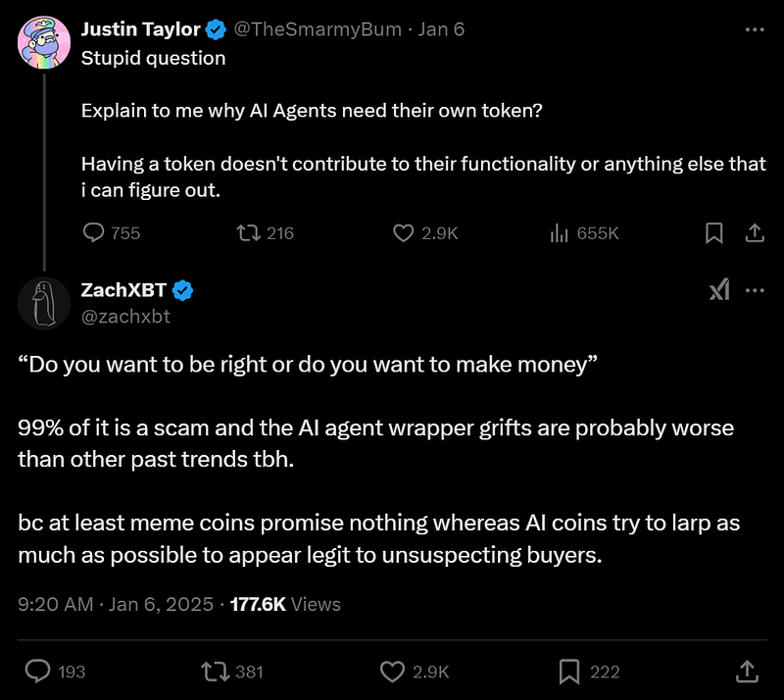Bookmark Justin Taylor's tweet
Screen dimensions: 784x700
coord(714,233)
